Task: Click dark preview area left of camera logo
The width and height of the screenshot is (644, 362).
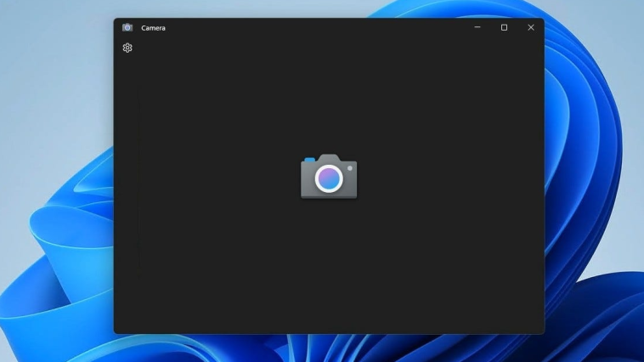Action: point(212,178)
